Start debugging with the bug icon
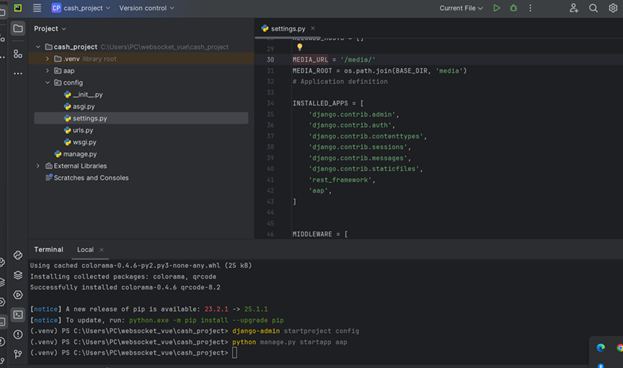This screenshot has height=368, width=623. click(x=513, y=8)
